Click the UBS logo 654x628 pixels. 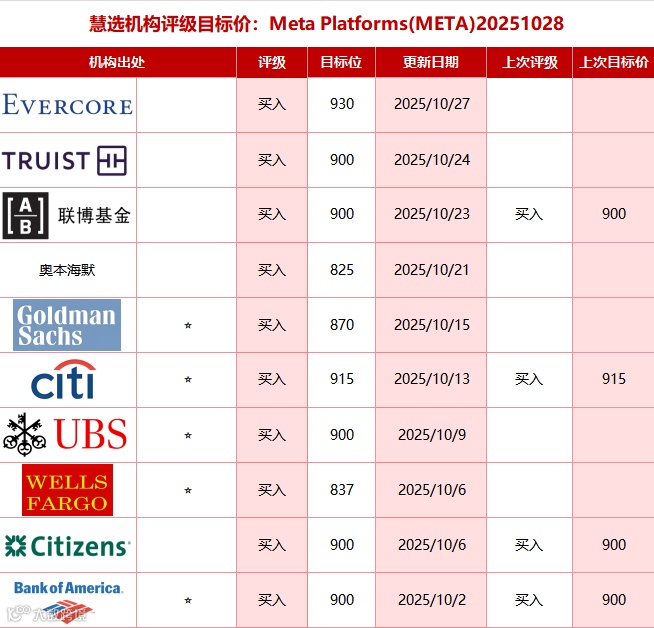(x=65, y=435)
